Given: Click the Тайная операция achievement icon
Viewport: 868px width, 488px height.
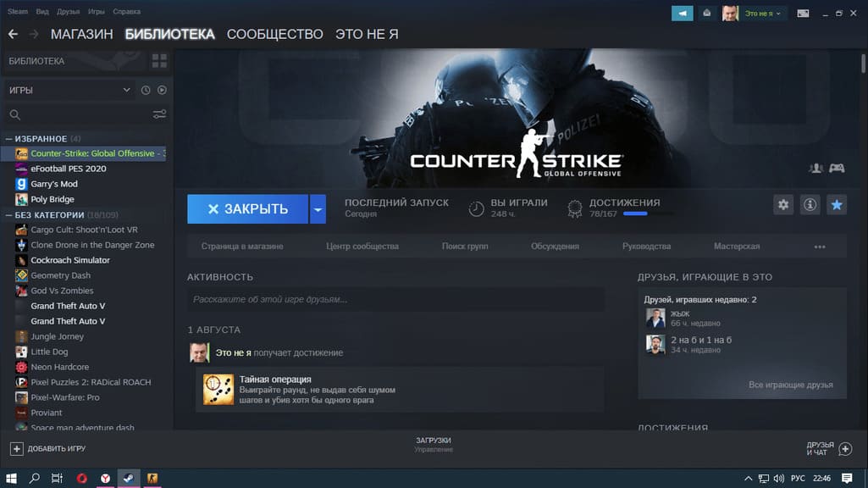Looking at the screenshot, I should pyautogui.click(x=218, y=390).
